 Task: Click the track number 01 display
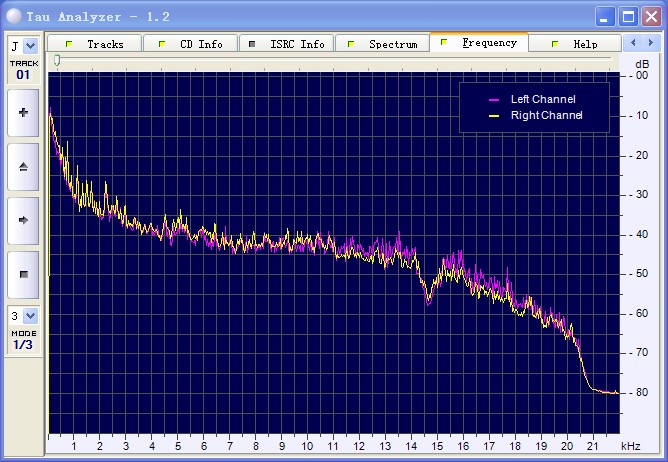pyautogui.click(x=23, y=75)
